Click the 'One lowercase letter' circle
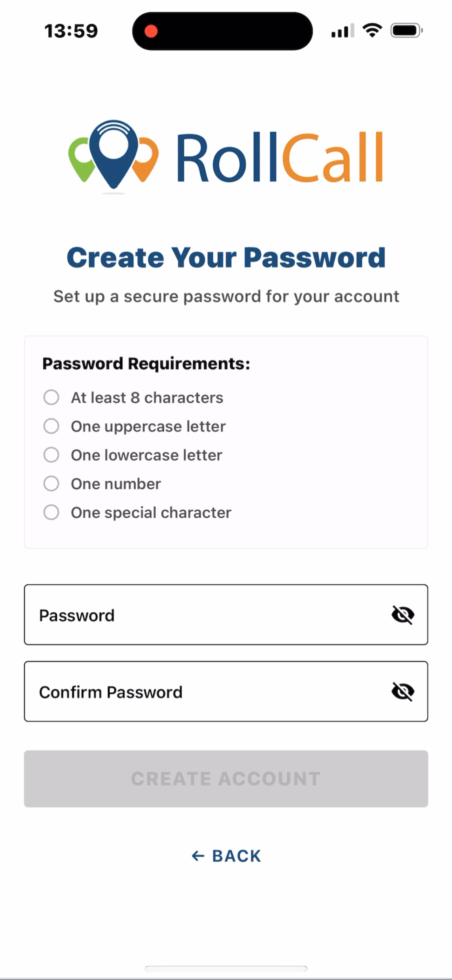452x980 pixels. pyautogui.click(x=52, y=455)
